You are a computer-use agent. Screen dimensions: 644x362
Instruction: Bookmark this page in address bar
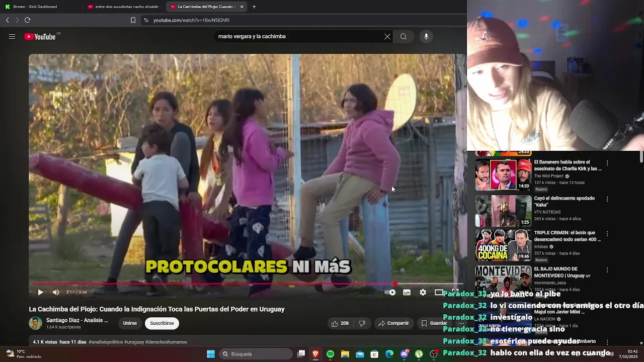coord(133,20)
